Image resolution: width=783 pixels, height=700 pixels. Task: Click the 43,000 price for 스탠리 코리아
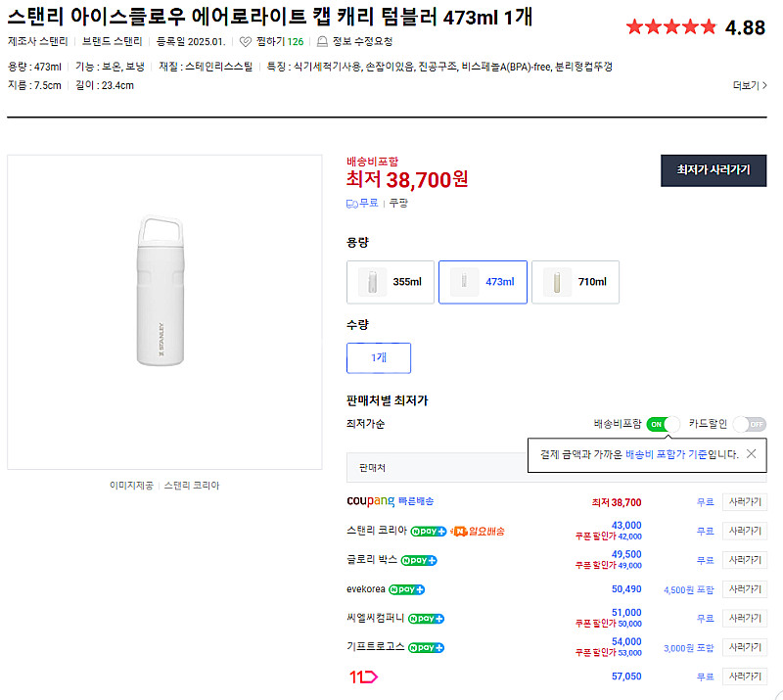point(626,525)
